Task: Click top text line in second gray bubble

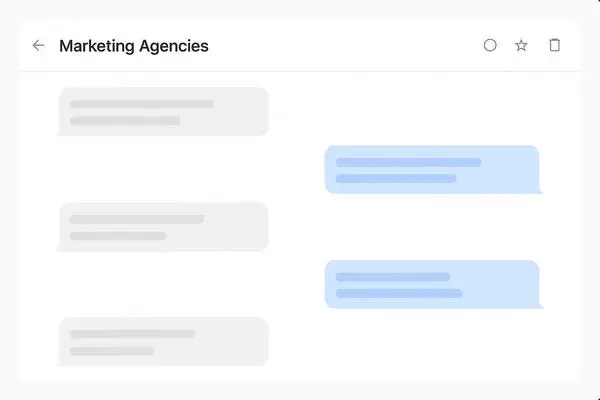Action: tap(137, 219)
